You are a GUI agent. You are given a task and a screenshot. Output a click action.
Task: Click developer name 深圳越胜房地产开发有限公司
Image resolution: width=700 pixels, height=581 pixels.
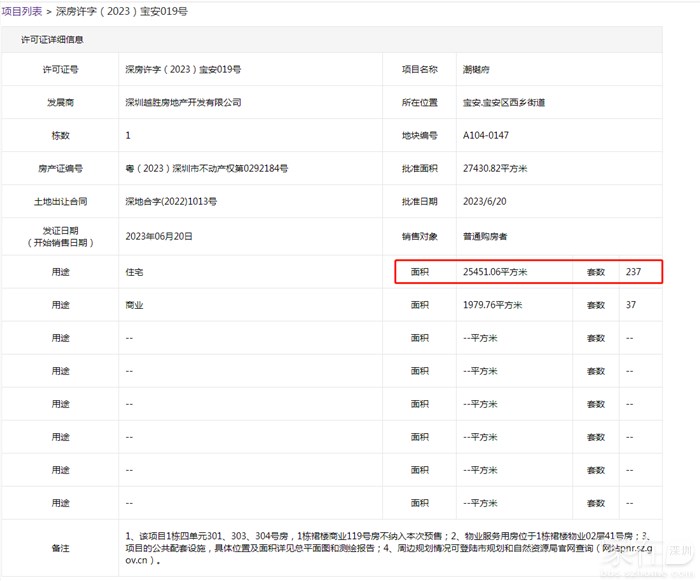183,103
